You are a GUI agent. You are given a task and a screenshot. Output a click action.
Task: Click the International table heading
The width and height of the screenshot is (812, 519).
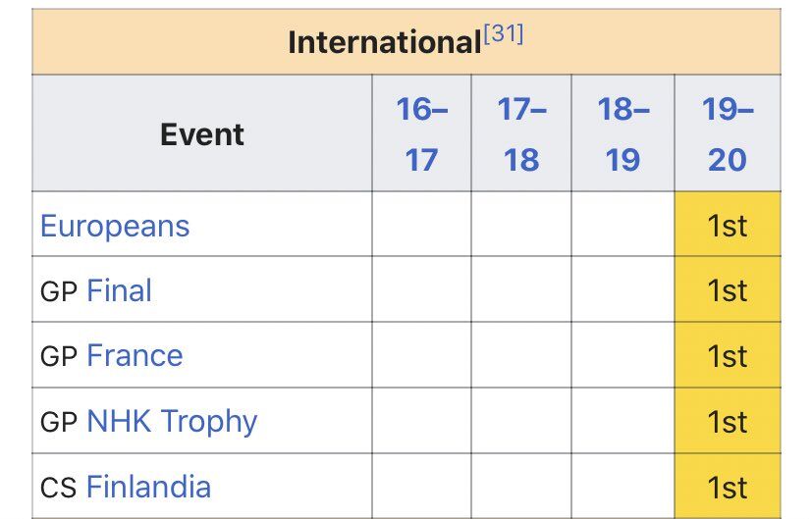[385, 42]
